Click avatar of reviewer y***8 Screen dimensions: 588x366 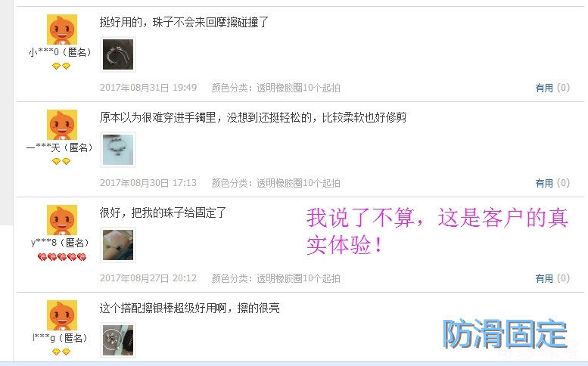pyautogui.click(x=62, y=220)
